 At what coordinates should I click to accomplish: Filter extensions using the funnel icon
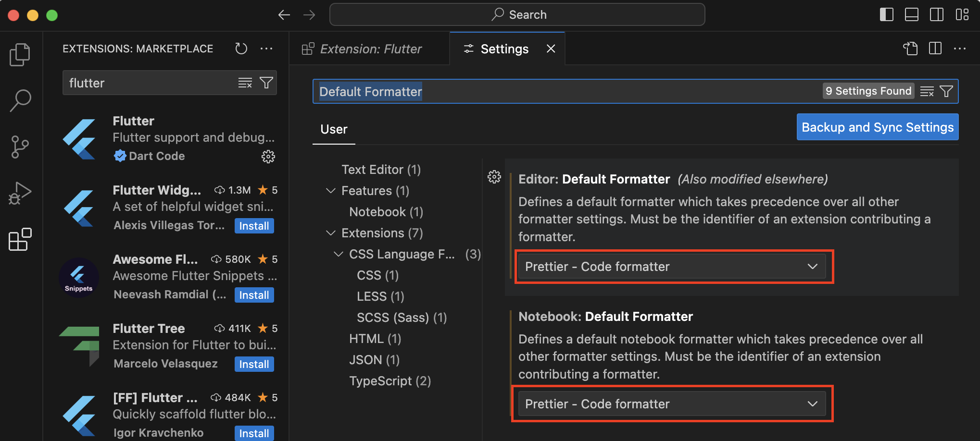(266, 83)
